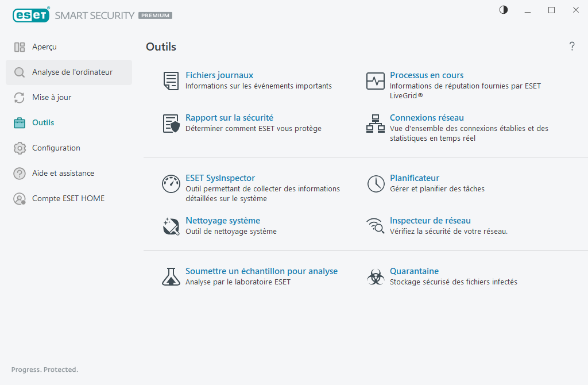Open Compte ESET HOME section

68,198
